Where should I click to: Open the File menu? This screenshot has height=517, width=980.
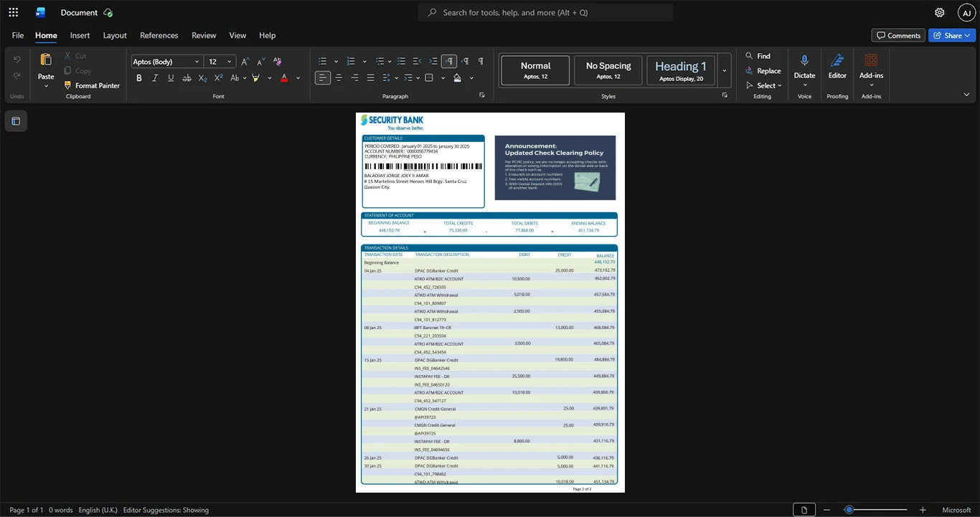pos(18,35)
